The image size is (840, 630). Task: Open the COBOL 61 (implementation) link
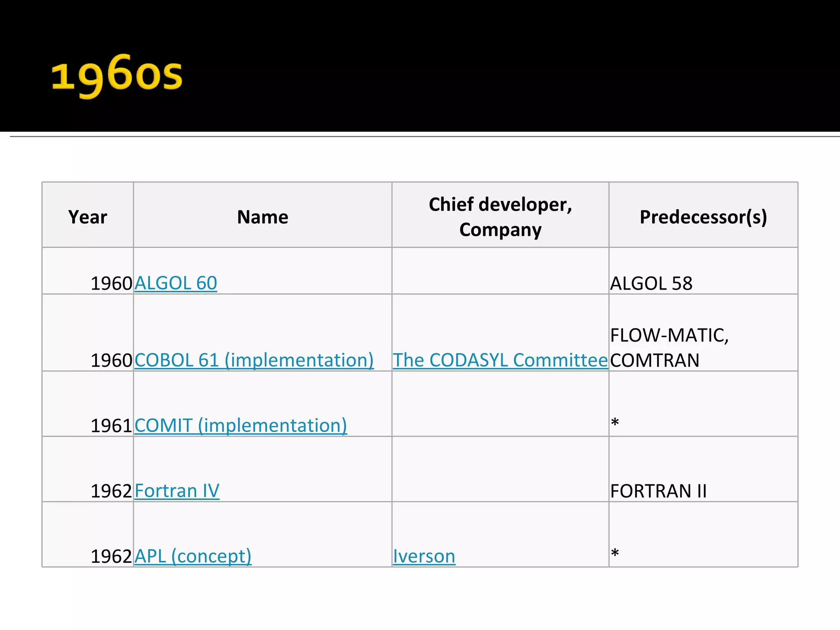pos(254,360)
